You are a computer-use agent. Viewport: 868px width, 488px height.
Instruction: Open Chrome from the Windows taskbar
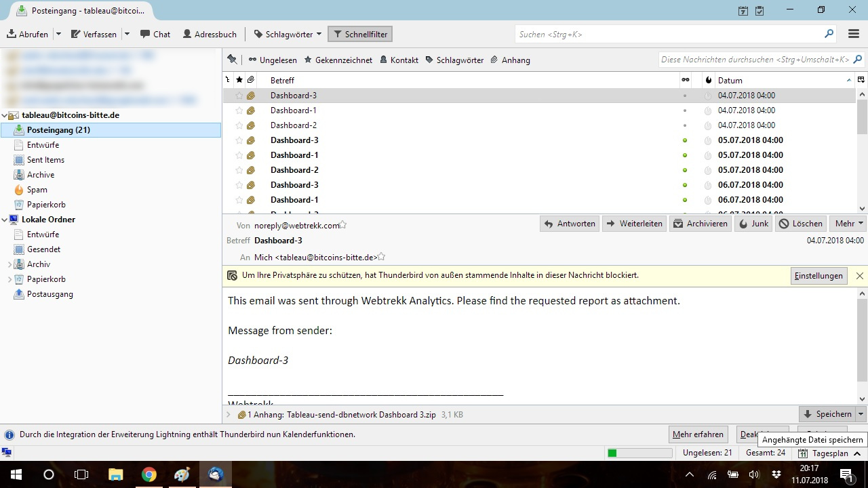pyautogui.click(x=149, y=474)
